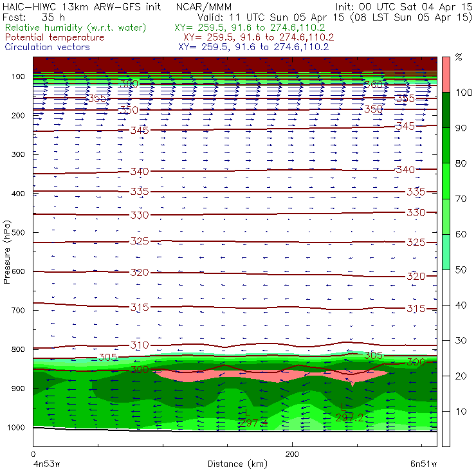Click the 'Pressure (hPa)' axis title
Image resolution: width=476 pixels, height=476 pixels.
[6, 252]
